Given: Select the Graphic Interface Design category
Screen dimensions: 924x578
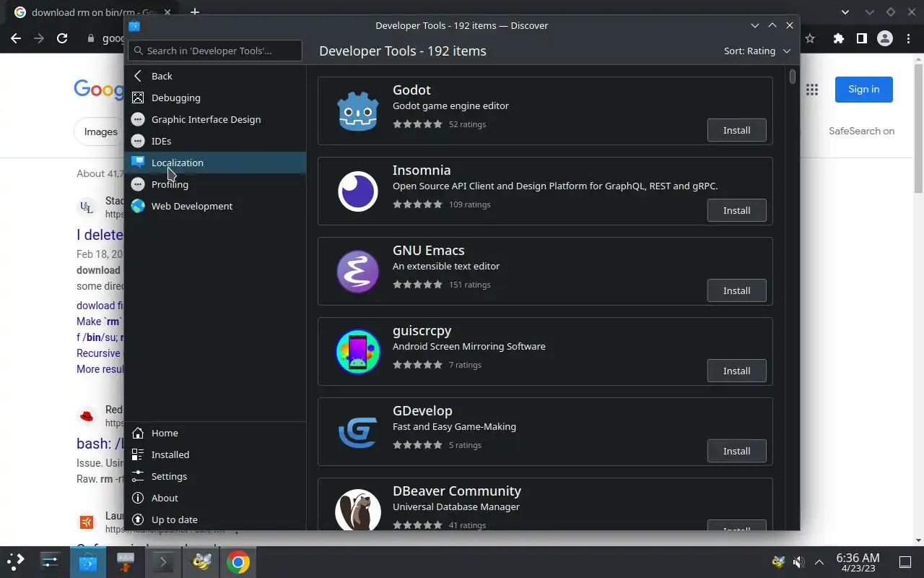Looking at the screenshot, I should pyautogui.click(x=215, y=119).
